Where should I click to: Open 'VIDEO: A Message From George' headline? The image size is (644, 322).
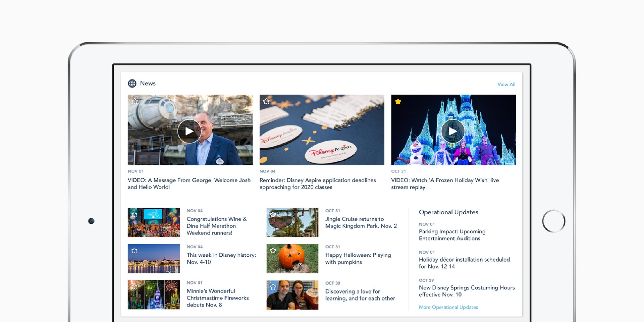[x=189, y=183]
